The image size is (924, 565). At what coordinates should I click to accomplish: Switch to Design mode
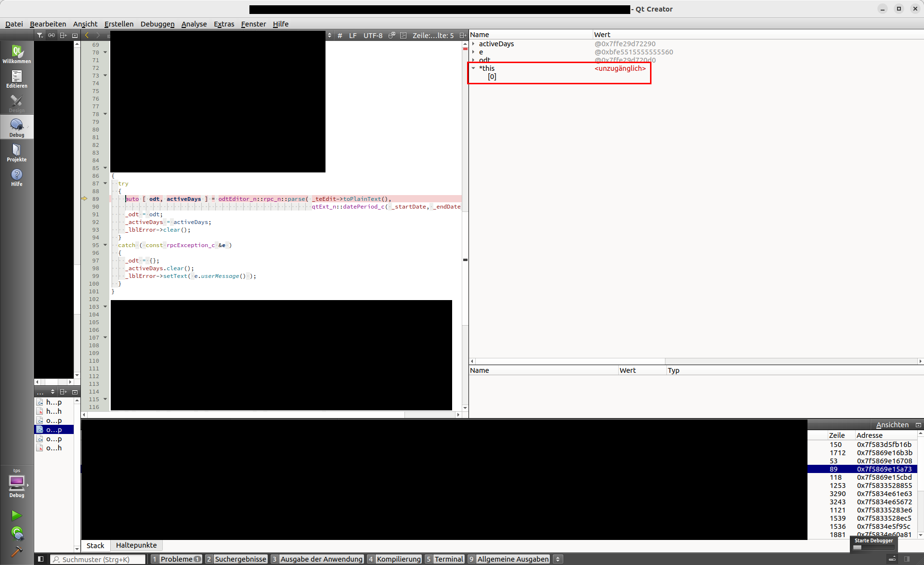point(17,103)
